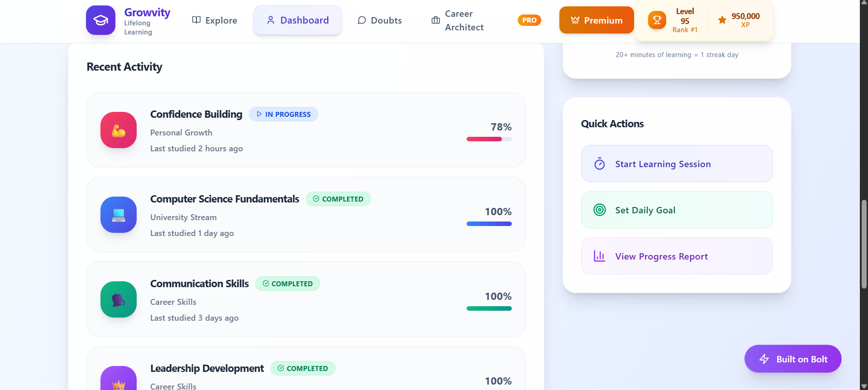Click the Growvity graduation cap logo
The height and width of the screenshot is (390, 868).
pos(100,20)
